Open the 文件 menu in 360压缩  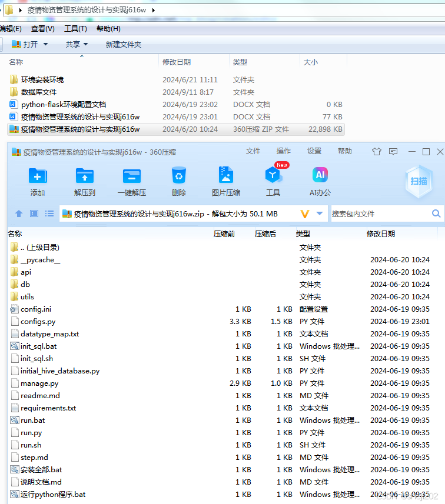pos(253,151)
